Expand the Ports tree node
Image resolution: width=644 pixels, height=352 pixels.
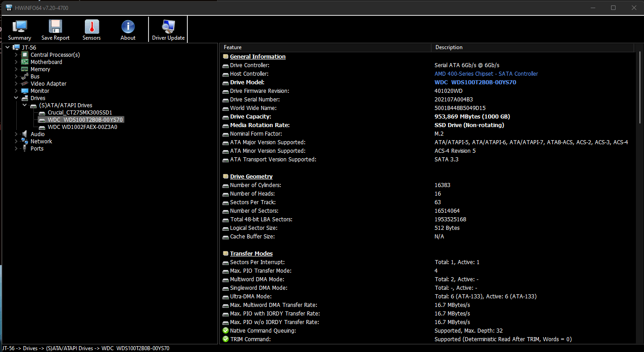tap(16, 148)
